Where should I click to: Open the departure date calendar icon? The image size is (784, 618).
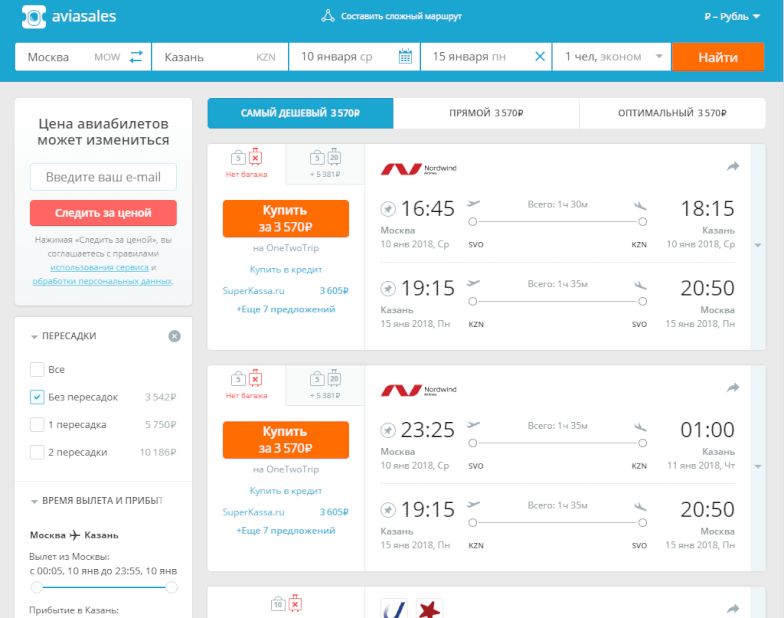point(405,57)
